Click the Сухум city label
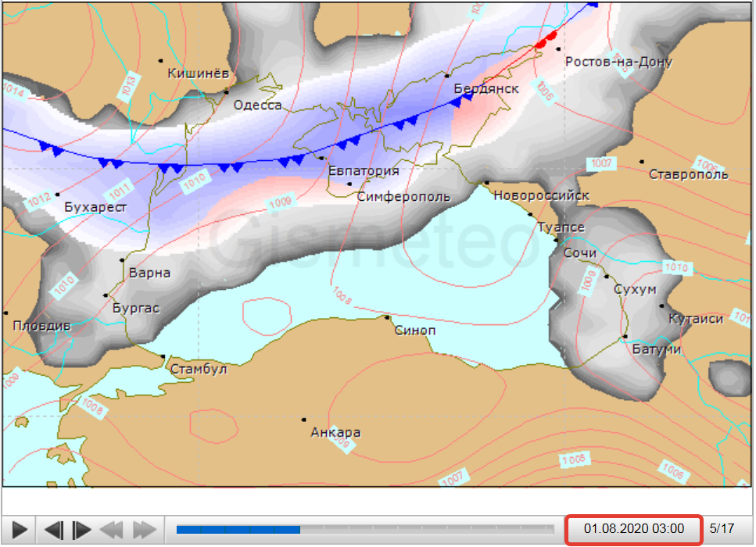756x547 pixels. click(x=635, y=289)
